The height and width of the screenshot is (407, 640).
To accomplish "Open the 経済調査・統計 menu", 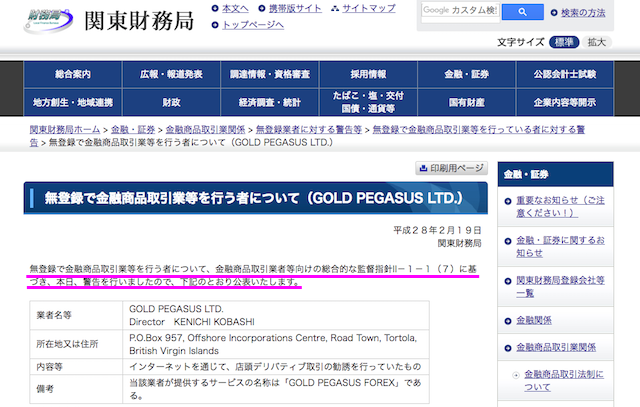I will coord(269,102).
